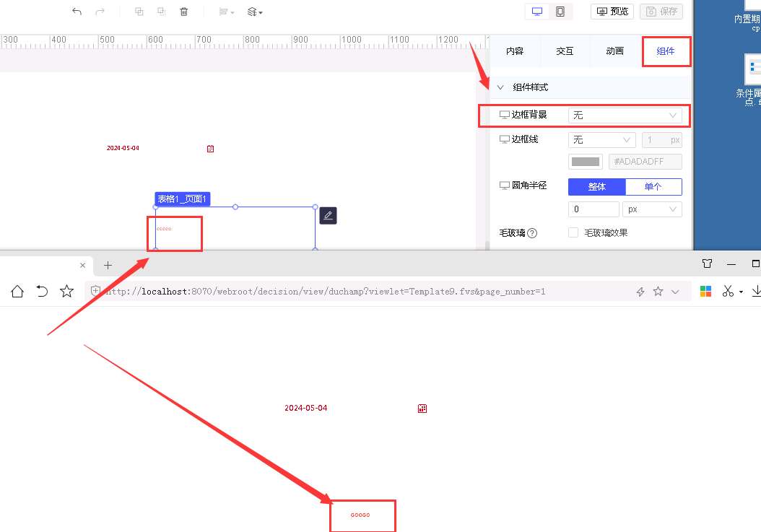Open the scissors tool dropdown arrow
The height and width of the screenshot is (532, 761).
pyautogui.click(x=741, y=292)
